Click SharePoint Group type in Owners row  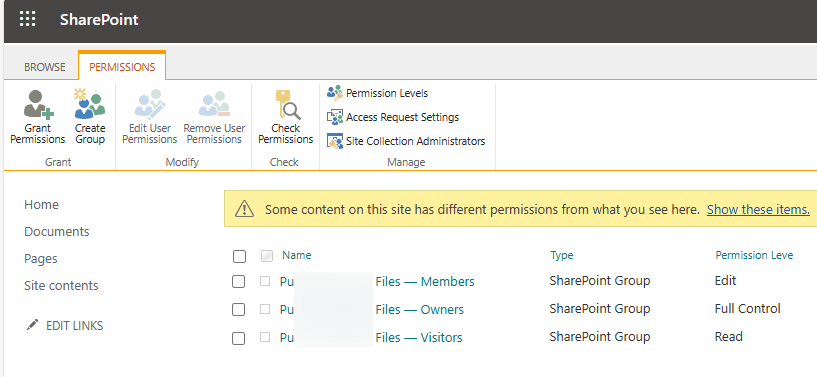point(600,309)
